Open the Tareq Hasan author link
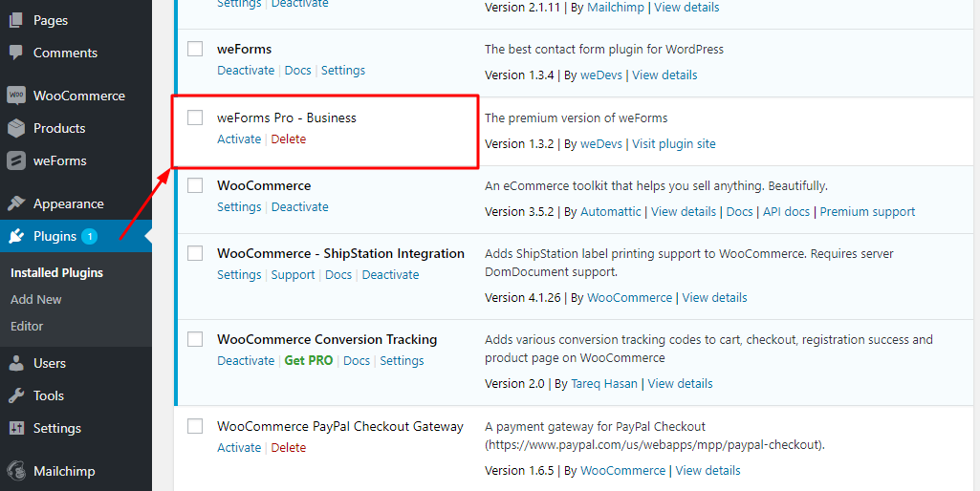 [603, 384]
